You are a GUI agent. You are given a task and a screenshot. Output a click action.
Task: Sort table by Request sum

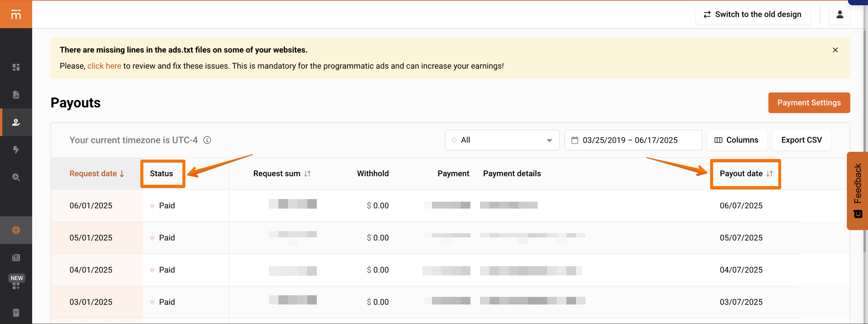click(282, 174)
